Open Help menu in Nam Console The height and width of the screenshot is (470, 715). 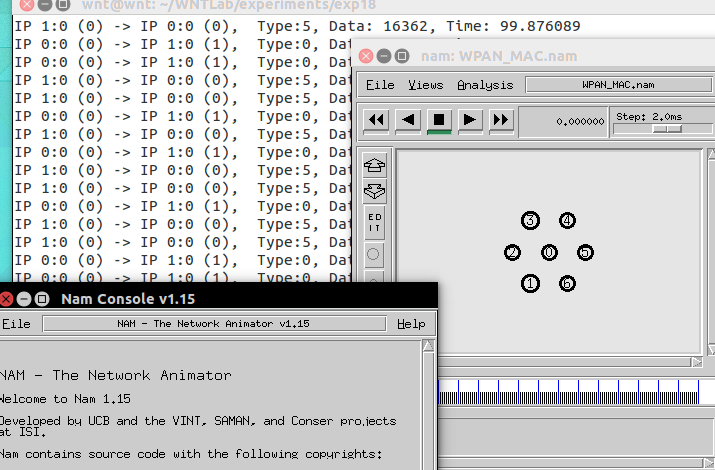coord(411,324)
